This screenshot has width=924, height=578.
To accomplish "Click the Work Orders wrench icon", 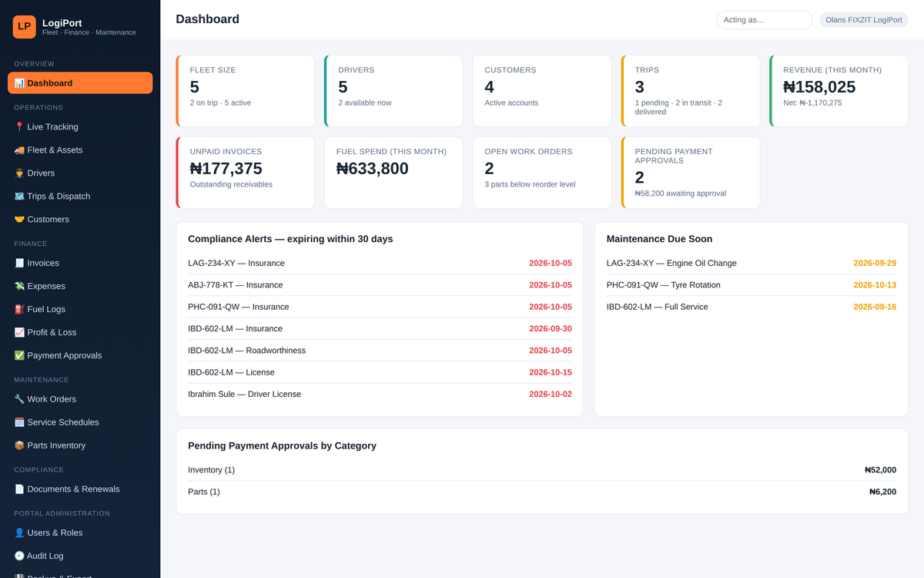I will pos(19,399).
